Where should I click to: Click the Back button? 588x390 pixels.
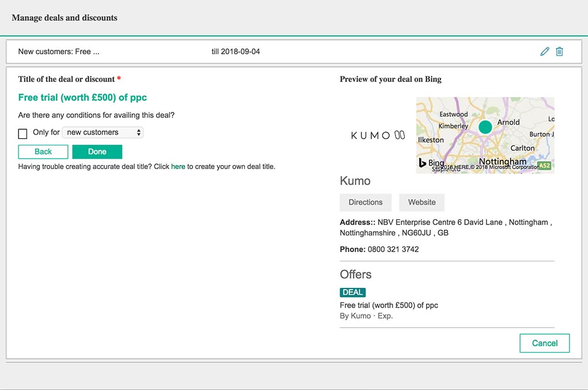[x=43, y=152]
